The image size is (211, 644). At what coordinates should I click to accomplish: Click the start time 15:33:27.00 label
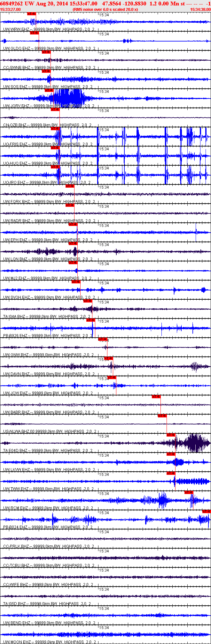point(11,10)
